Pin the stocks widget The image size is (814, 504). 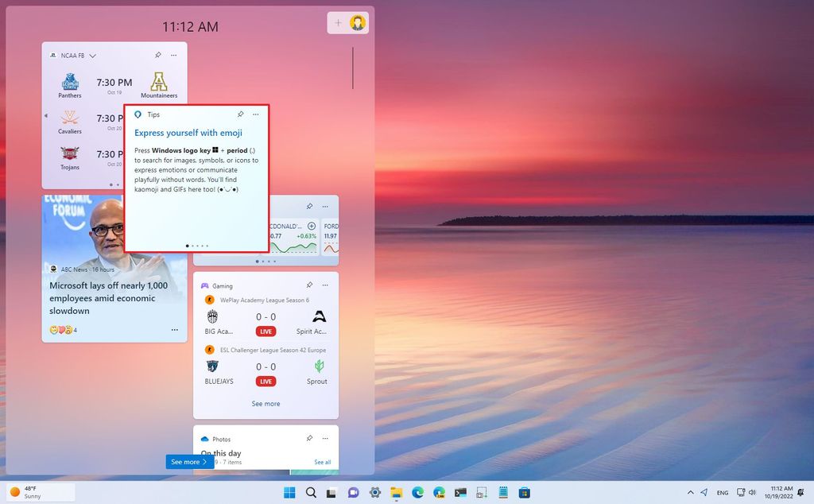309,206
